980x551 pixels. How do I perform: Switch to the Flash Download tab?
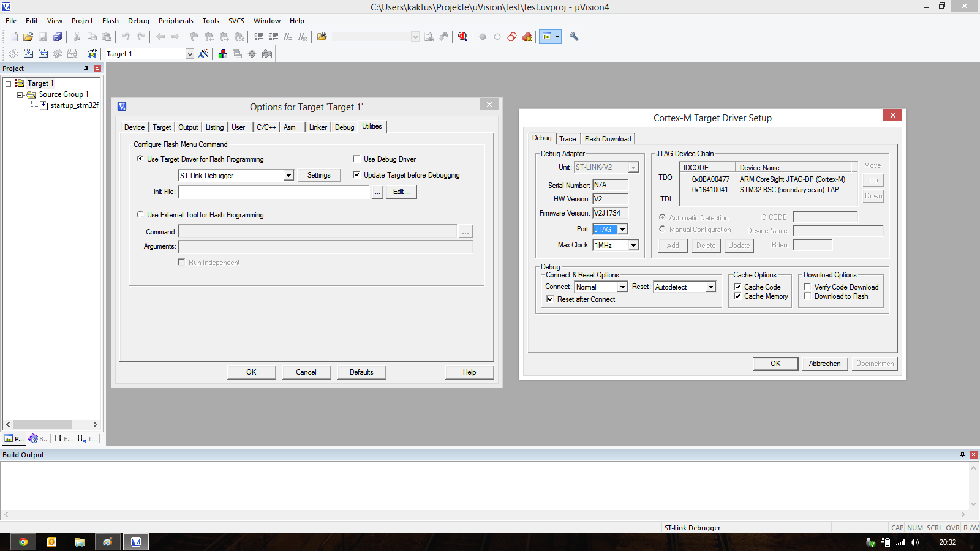[x=608, y=139]
